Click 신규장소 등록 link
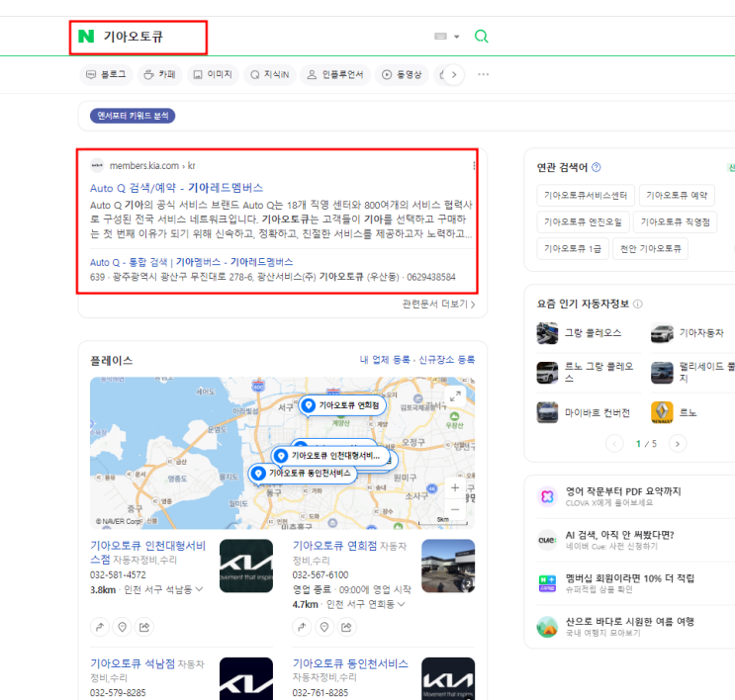The width and height of the screenshot is (735, 700). tap(446, 359)
